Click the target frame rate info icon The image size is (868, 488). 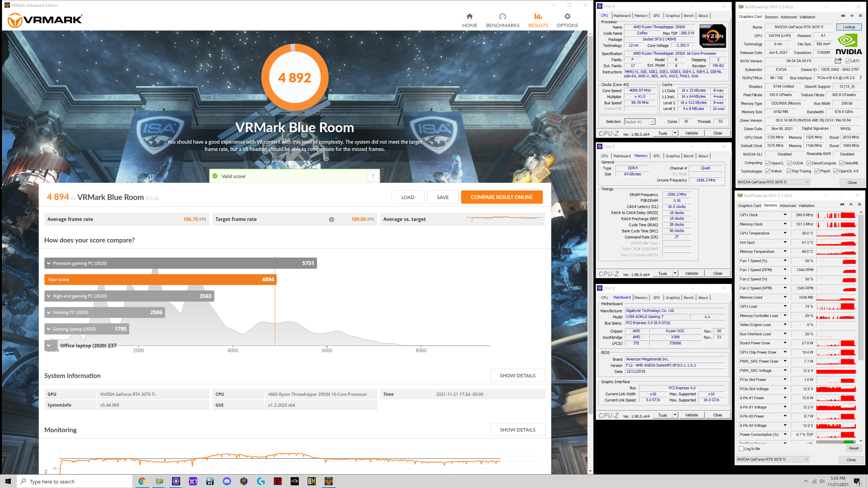tap(332, 219)
